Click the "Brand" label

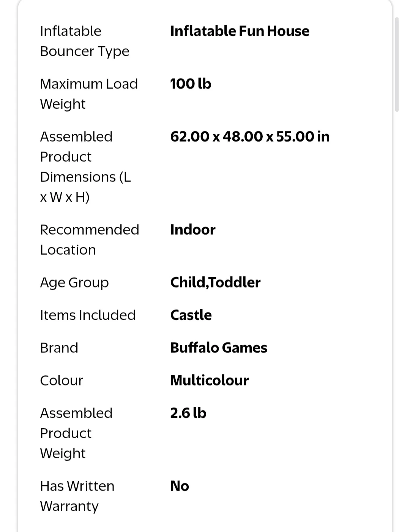click(x=59, y=348)
